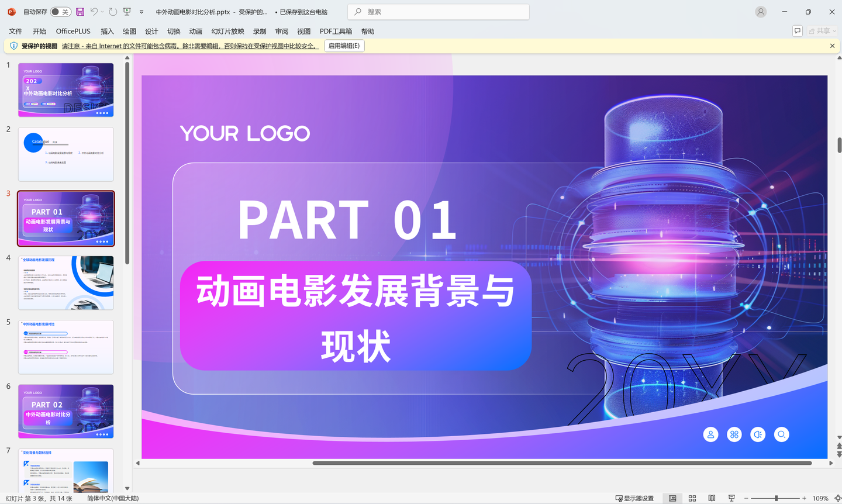Start slideshow from the status bar icon
The height and width of the screenshot is (504, 842).
coord(731,498)
